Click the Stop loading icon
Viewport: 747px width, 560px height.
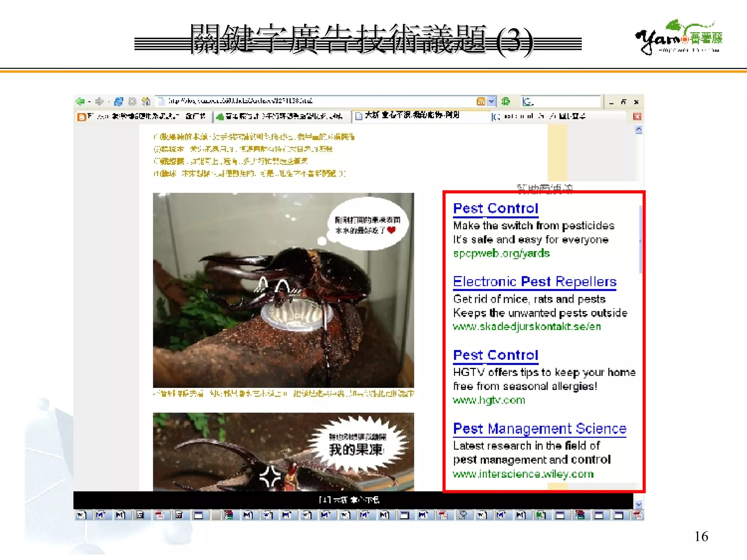132,101
